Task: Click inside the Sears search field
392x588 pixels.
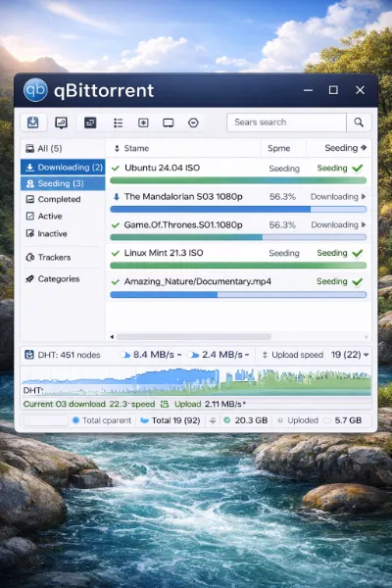Action: point(286,122)
